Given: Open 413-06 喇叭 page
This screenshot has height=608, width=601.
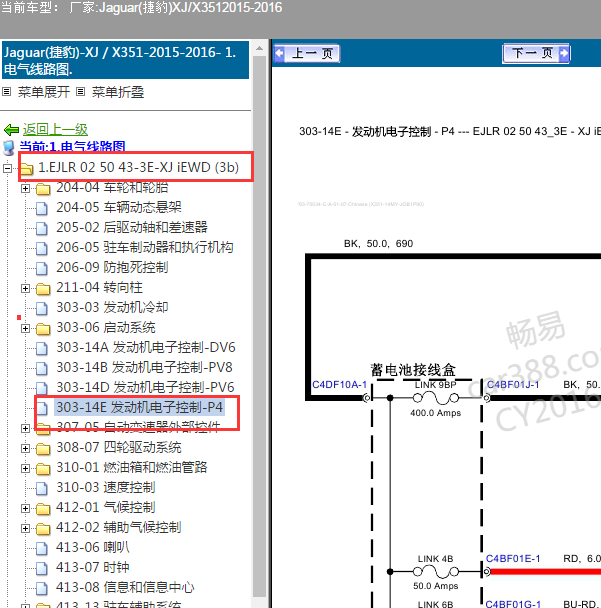Looking at the screenshot, I should pyautogui.click(x=93, y=548).
